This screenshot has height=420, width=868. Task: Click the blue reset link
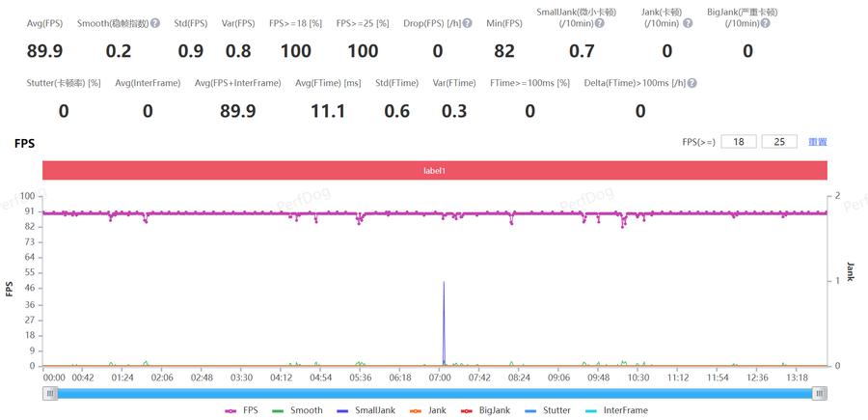point(818,142)
